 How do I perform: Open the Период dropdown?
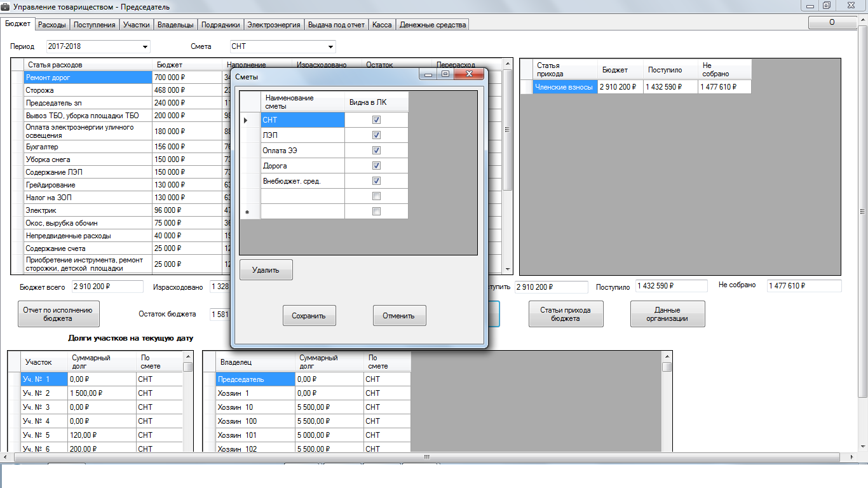click(146, 46)
